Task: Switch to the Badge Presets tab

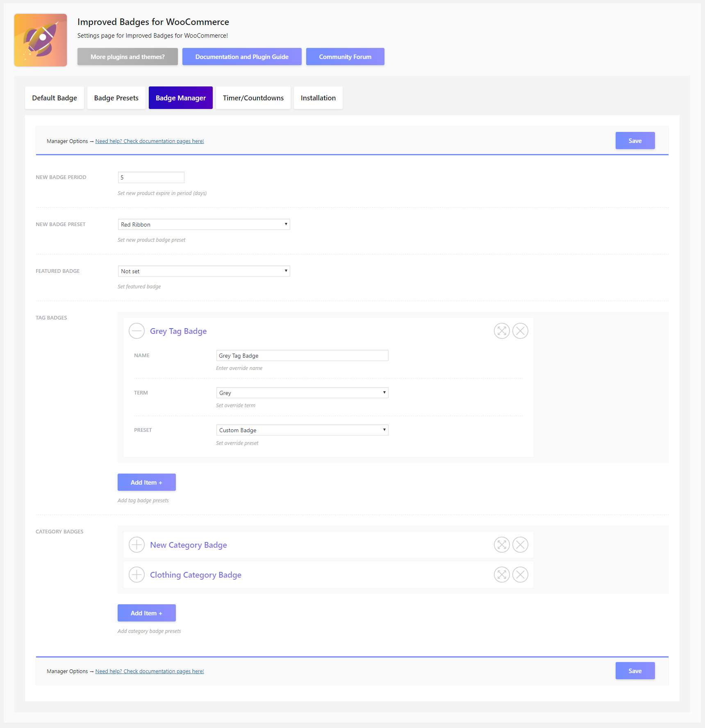Action: (x=116, y=98)
